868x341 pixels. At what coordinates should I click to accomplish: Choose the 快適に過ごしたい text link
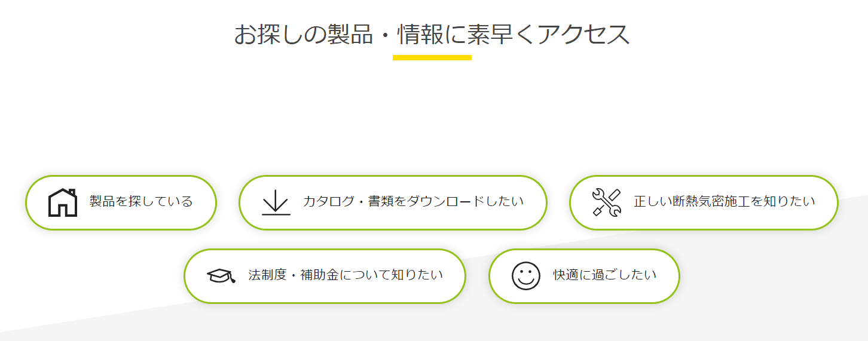pos(604,275)
